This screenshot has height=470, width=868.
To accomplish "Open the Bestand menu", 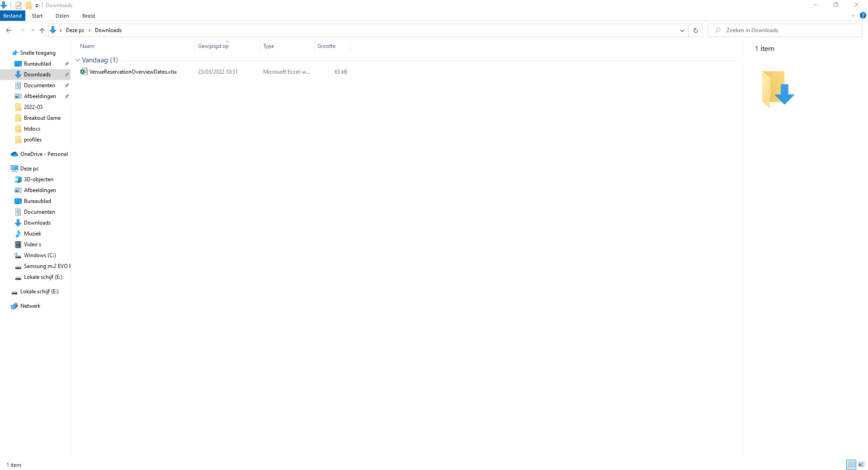I will click(13, 16).
